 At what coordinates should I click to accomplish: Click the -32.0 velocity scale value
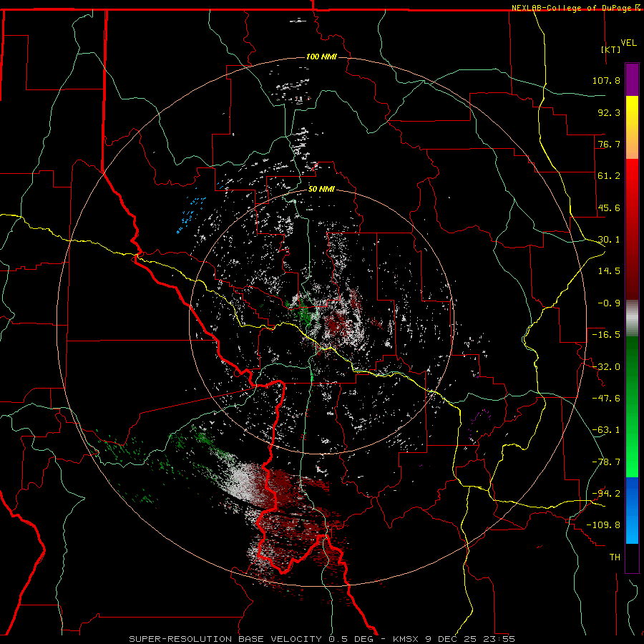point(606,367)
